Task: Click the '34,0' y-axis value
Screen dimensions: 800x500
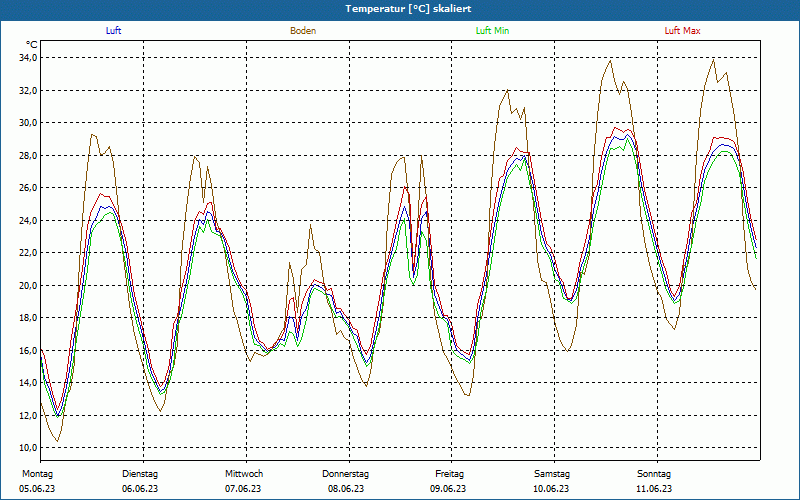Action: pyautogui.click(x=28, y=58)
